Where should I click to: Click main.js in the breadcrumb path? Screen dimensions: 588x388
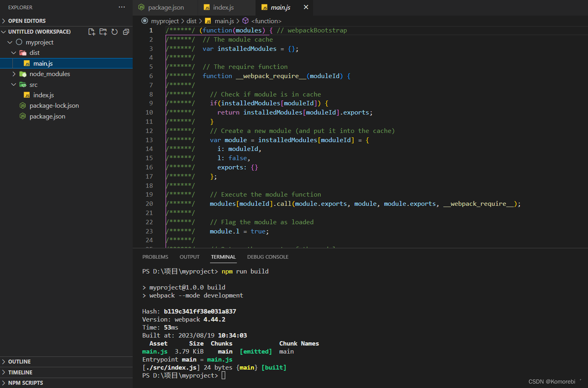[224, 21]
